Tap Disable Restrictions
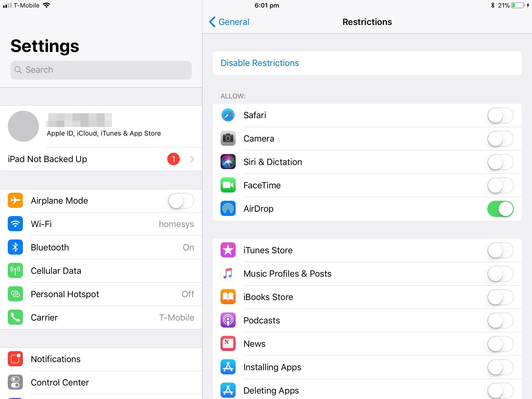The height and width of the screenshot is (399, 532). coord(260,63)
